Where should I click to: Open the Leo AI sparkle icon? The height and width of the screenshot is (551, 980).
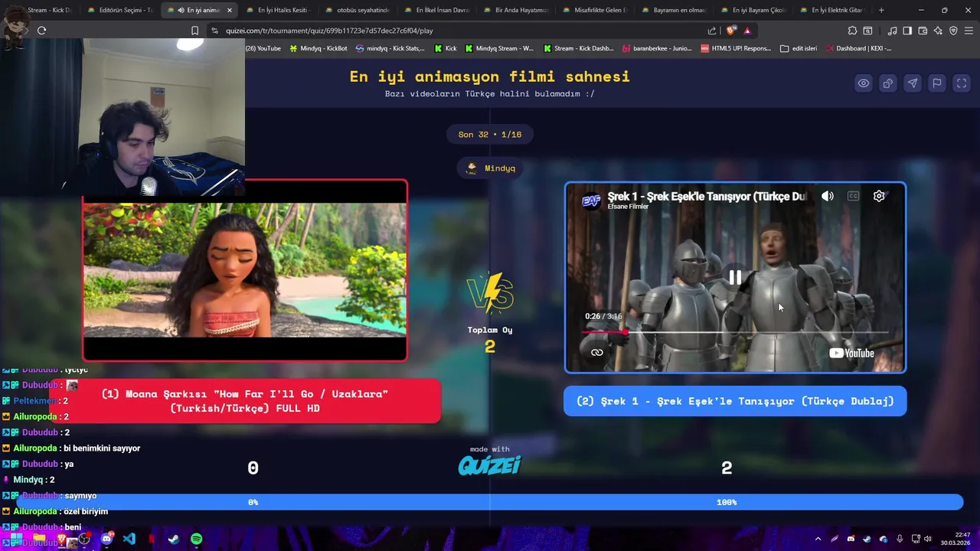point(938,31)
